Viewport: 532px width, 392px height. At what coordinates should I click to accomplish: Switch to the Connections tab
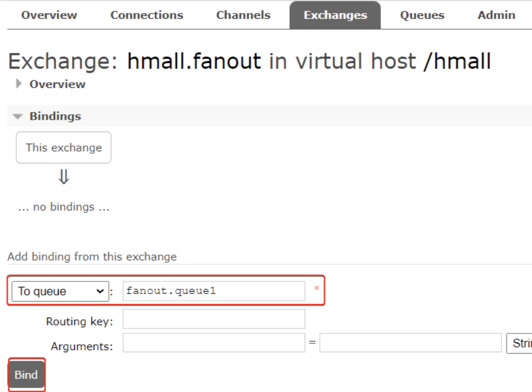tap(147, 15)
